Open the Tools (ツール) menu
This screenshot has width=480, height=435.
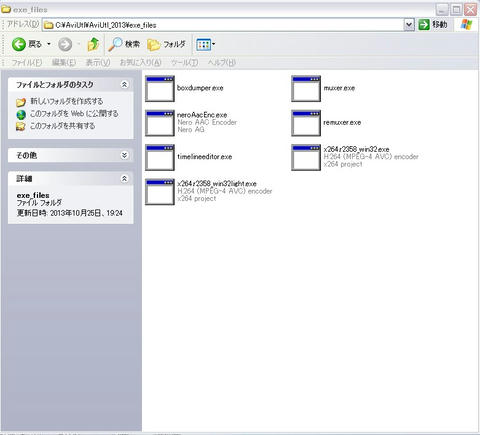tap(184, 62)
